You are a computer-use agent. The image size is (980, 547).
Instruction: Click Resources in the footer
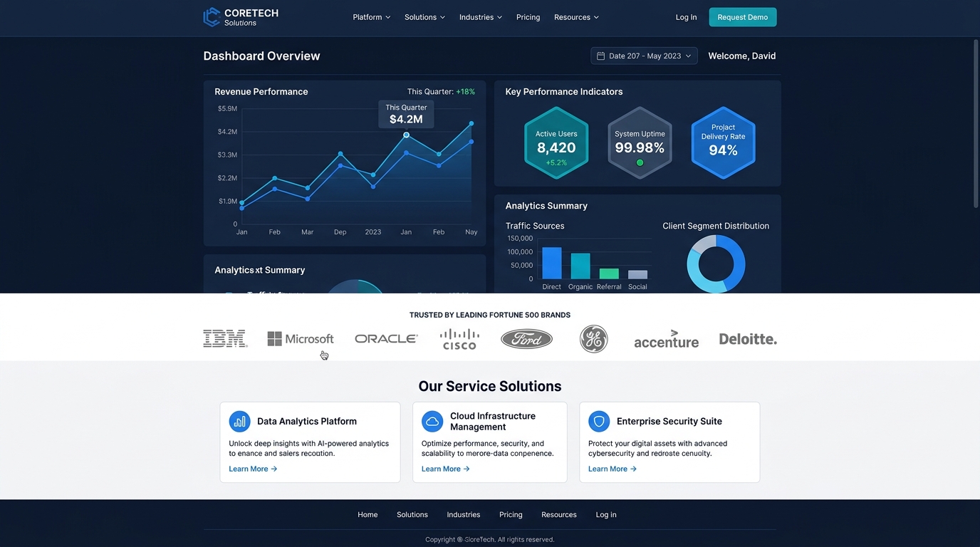[559, 514]
